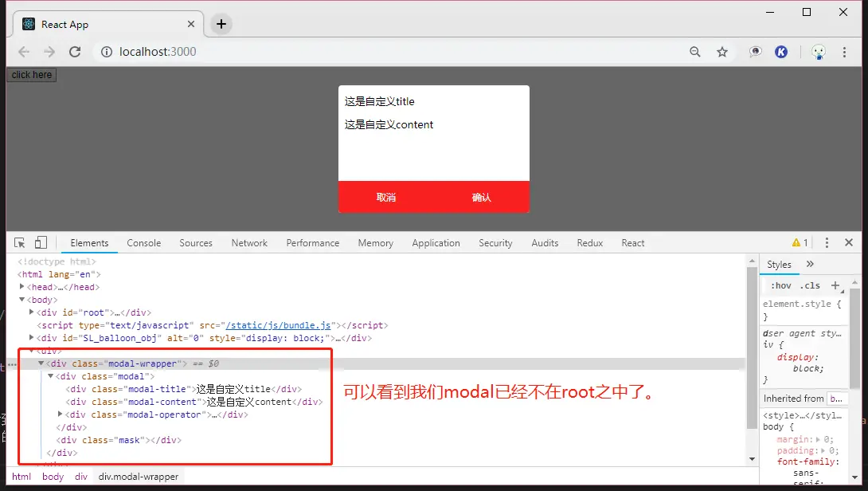Click the body breadcrumb
This screenshot has width=868, height=491.
click(x=53, y=477)
